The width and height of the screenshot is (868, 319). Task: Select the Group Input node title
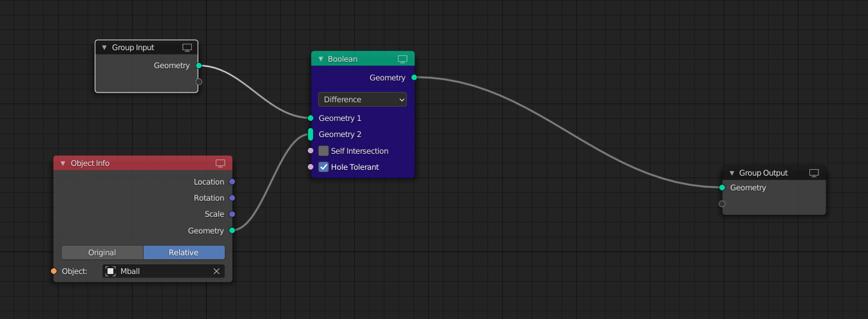pos(133,48)
